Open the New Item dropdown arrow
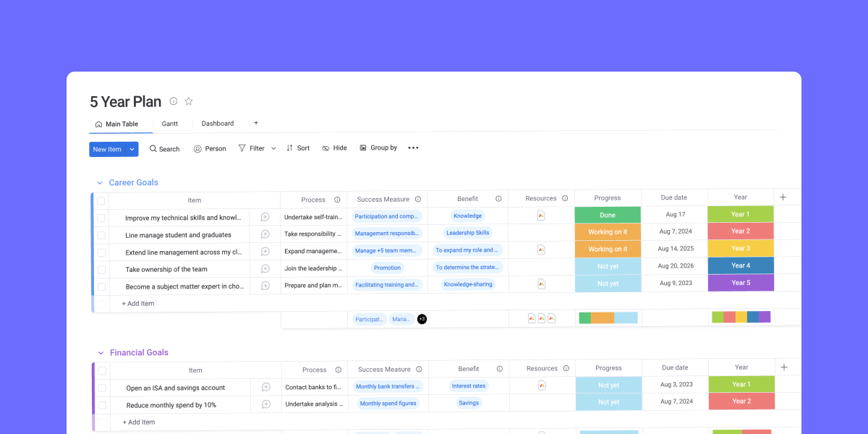Screen dimensions: 868x434 coord(130,148)
